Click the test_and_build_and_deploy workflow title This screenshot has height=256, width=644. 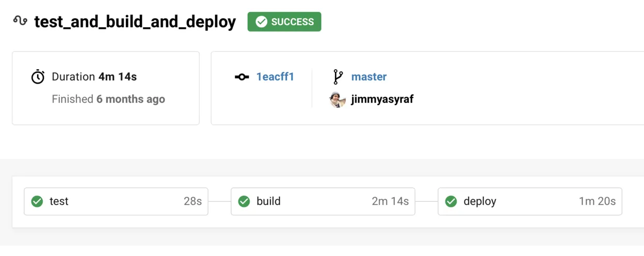[135, 22]
